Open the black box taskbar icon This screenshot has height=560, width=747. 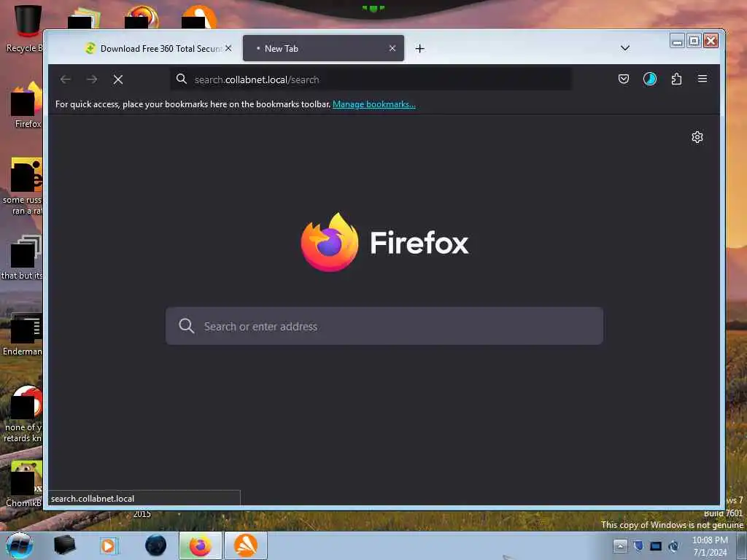point(64,545)
